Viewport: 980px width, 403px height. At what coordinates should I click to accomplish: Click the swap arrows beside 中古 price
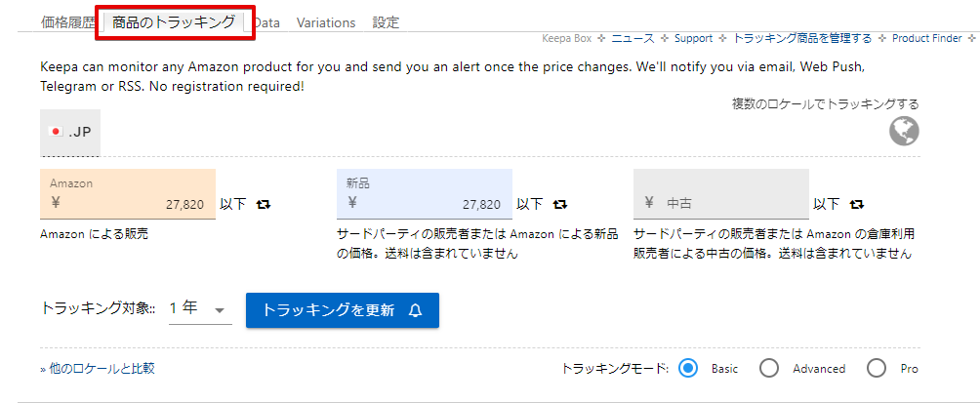click(x=857, y=204)
